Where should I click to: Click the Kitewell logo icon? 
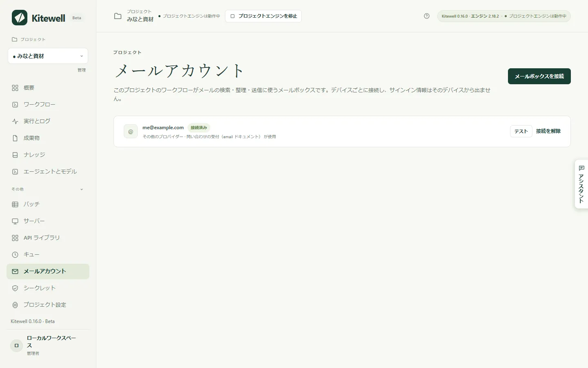(x=20, y=18)
